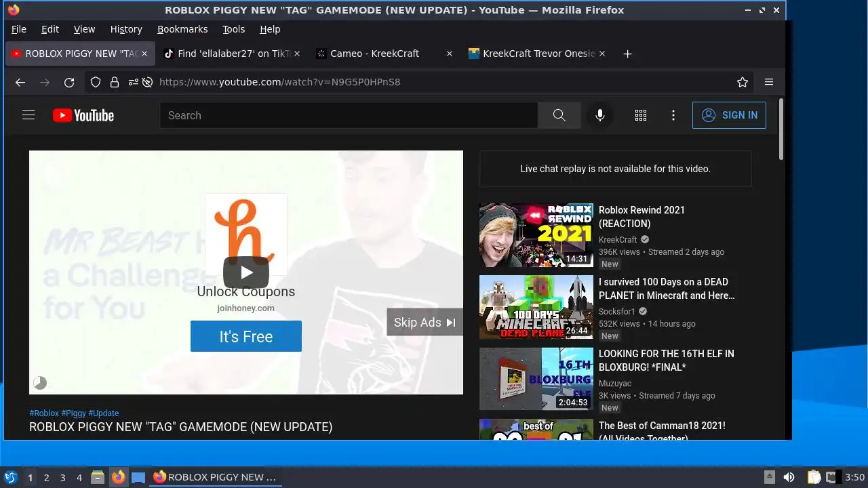Click the blocked autoplay icon in address bar
Image resolution: width=868 pixels, height=488 pixels.
(147, 82)
